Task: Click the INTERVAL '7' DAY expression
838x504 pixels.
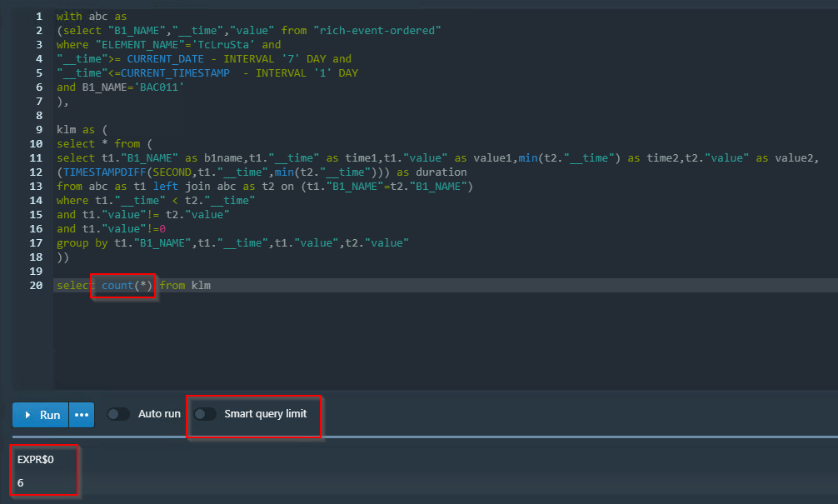Action: tap(275, 59)
